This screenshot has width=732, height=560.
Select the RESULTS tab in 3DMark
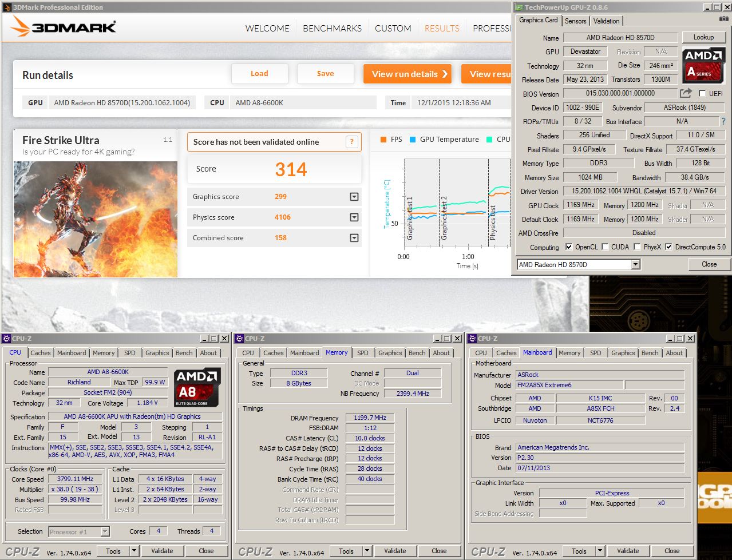tap(442, 28)
